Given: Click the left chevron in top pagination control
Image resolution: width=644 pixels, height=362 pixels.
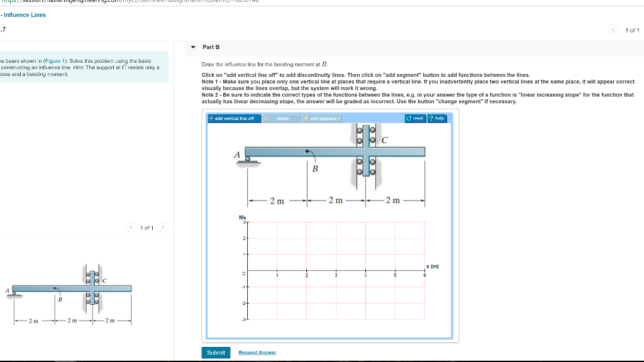Looking at the screenshot, I should click(614, 30).
